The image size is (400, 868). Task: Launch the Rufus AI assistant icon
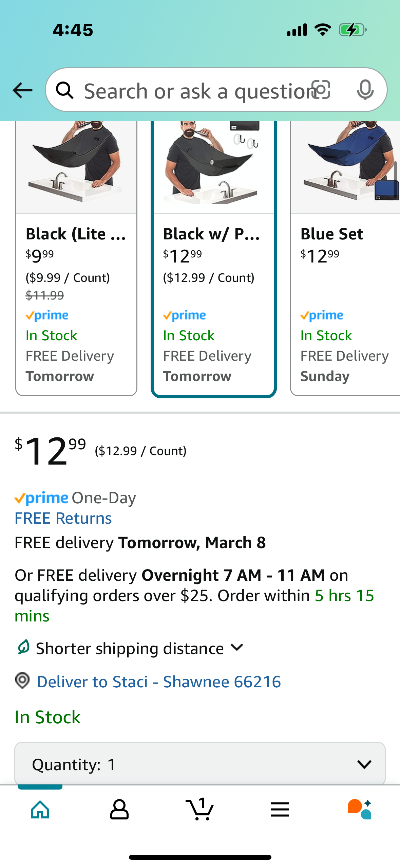coord(360,809)
